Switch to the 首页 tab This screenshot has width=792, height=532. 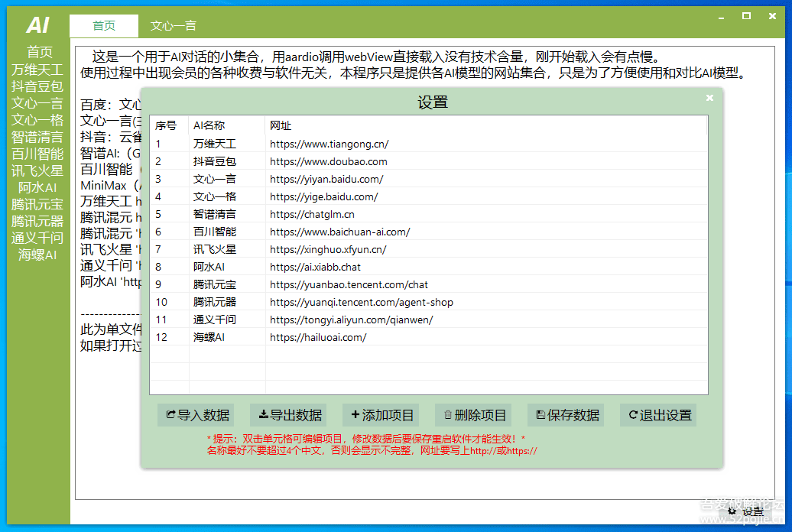[104, 25]
